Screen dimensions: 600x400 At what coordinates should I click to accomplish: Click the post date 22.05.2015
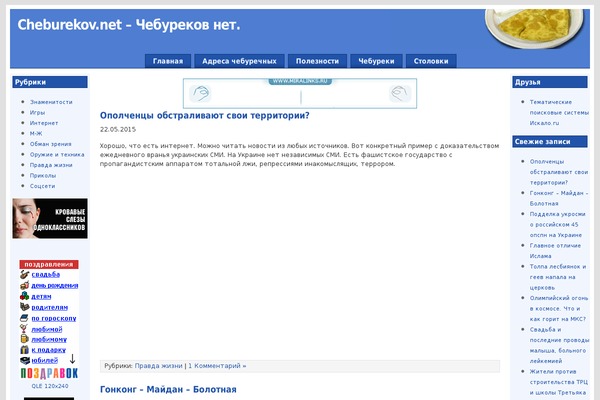[x=118, y=129]
